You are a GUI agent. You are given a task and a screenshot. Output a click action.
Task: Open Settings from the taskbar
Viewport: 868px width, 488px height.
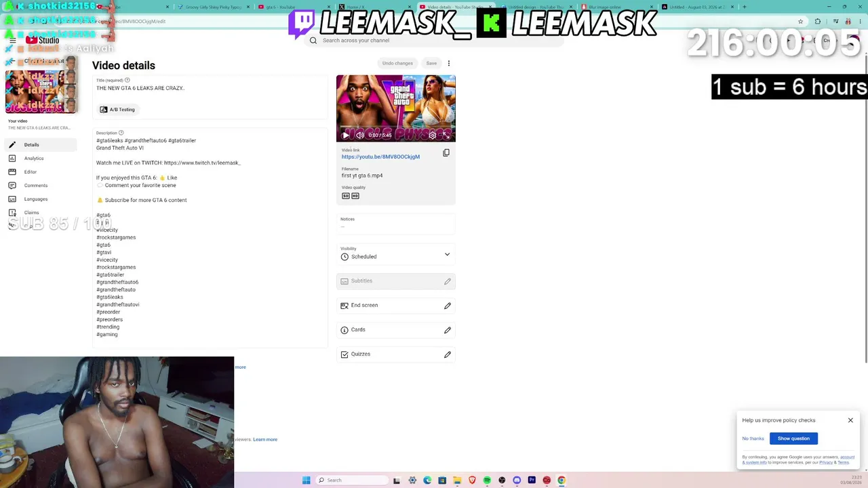coord(412,480)
